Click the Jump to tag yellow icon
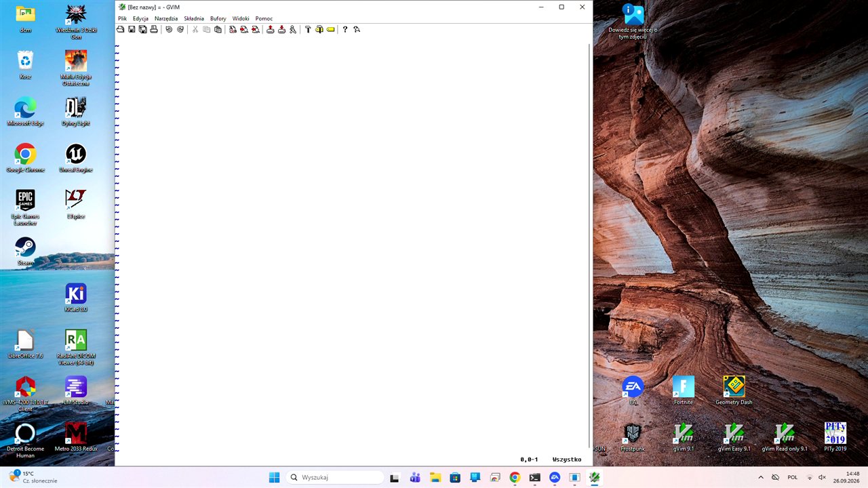 click(x=330, y=29)
